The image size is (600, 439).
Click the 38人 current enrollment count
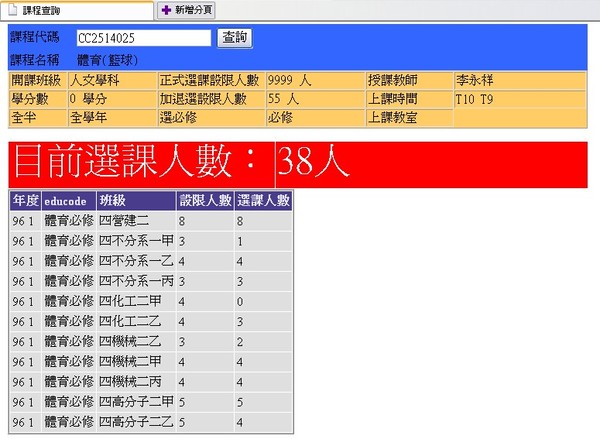[313, 161]
